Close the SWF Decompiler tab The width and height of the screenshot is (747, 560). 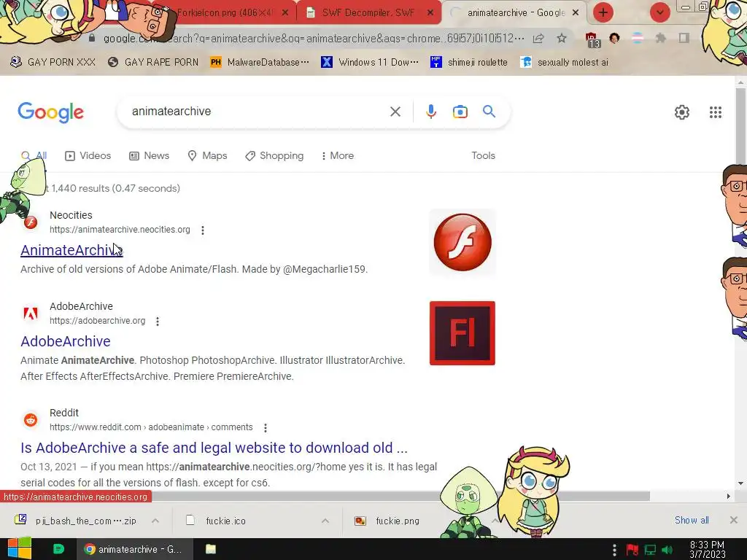click(430, 12)
